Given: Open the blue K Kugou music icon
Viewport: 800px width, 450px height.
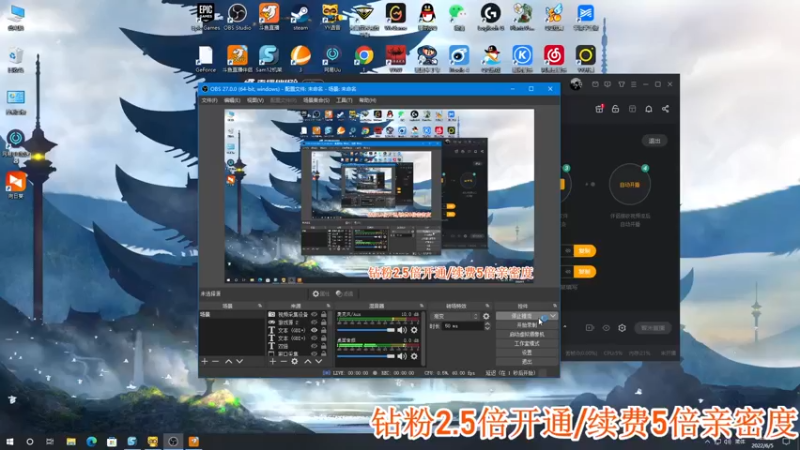Looking at the screenshot, I should (522, 57).
